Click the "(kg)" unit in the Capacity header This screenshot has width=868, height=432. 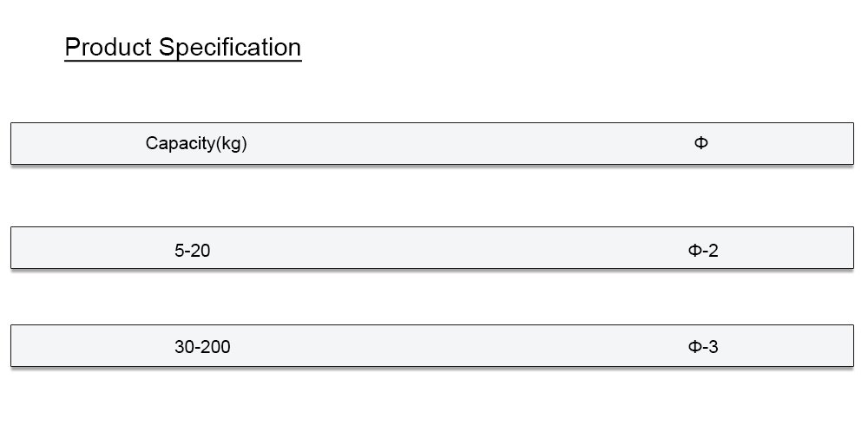[231, 144]
